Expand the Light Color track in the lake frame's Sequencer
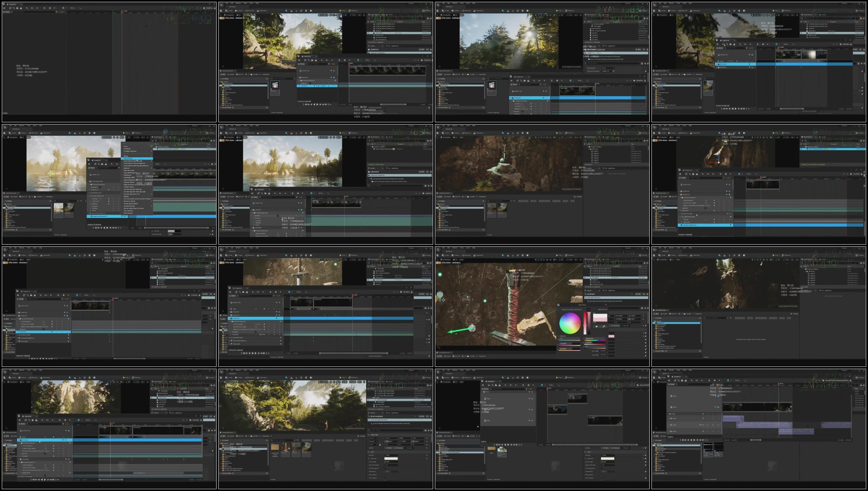 [91, 201]
